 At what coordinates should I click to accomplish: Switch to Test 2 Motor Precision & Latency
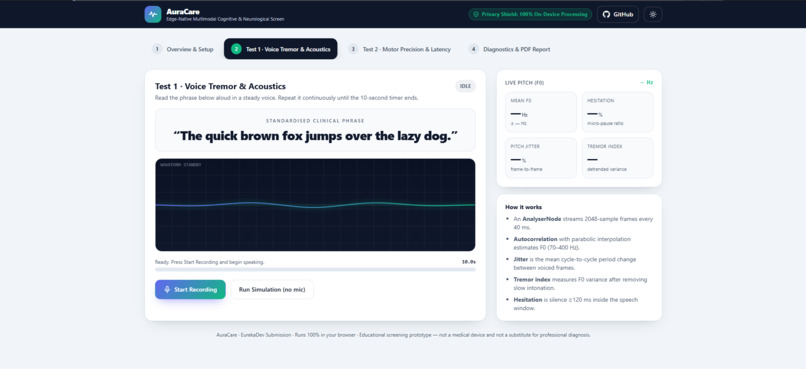[400, 49]
